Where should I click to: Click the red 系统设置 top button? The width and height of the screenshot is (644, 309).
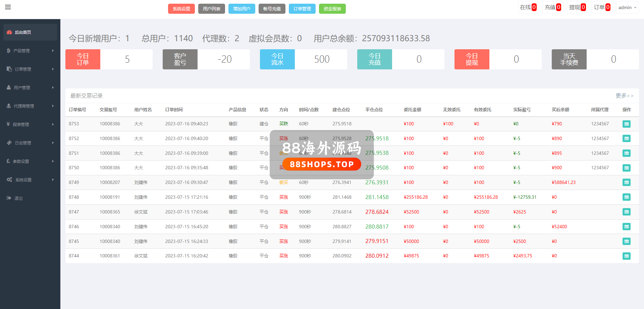coord(181,9)
